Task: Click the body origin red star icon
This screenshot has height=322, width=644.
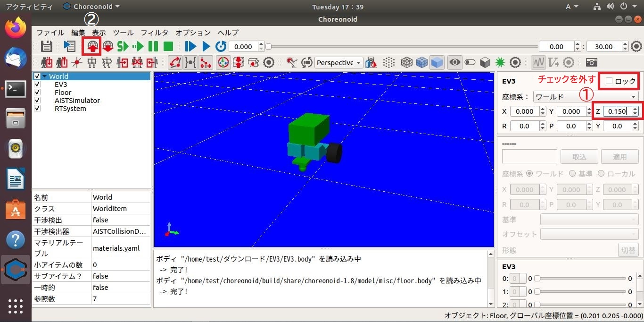Action: tap(77, 62)
